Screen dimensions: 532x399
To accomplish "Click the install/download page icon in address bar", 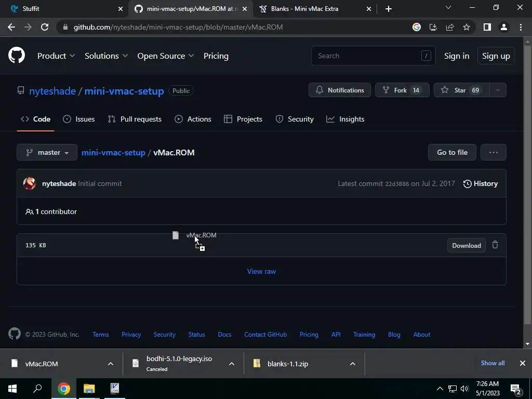I will click(433, 27).
